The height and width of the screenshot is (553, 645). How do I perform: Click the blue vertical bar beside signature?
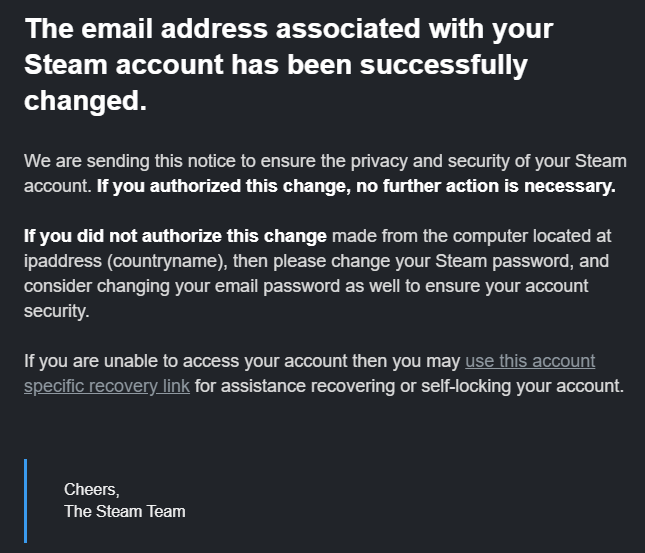[26, 500]
